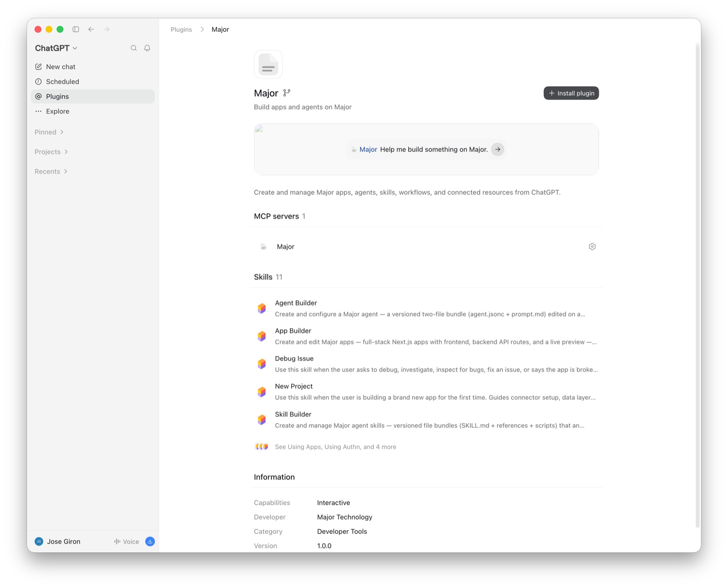Click the MCP servers heading
728x588 pixels.
point(279,216)
